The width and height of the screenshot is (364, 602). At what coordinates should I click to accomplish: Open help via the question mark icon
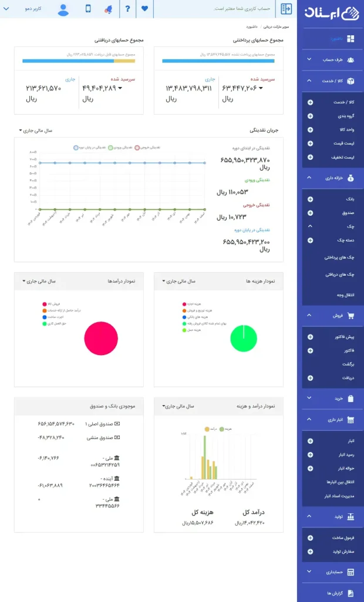coord(127,9)
